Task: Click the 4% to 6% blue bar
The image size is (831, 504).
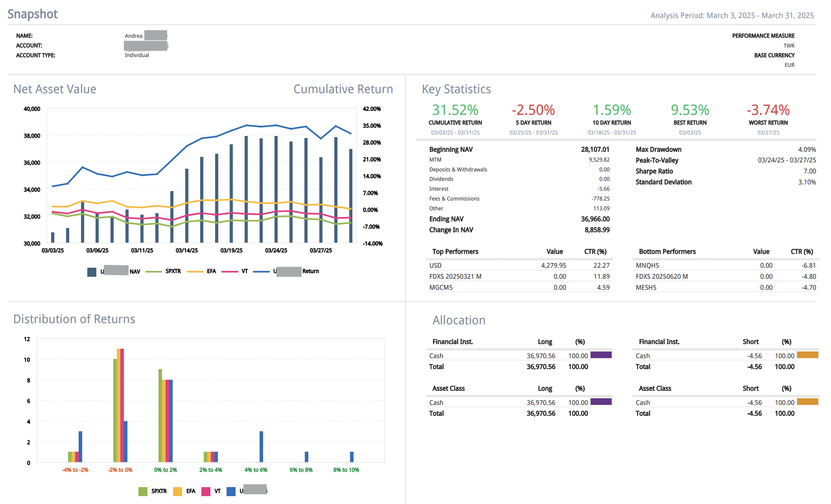Action: pos(261,447)
